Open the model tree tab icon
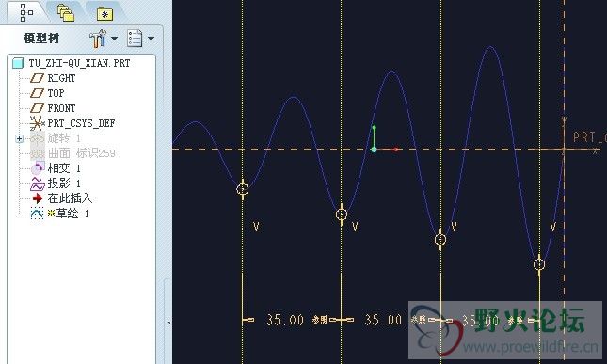This screenshot has width=607, height=364. 26,13
